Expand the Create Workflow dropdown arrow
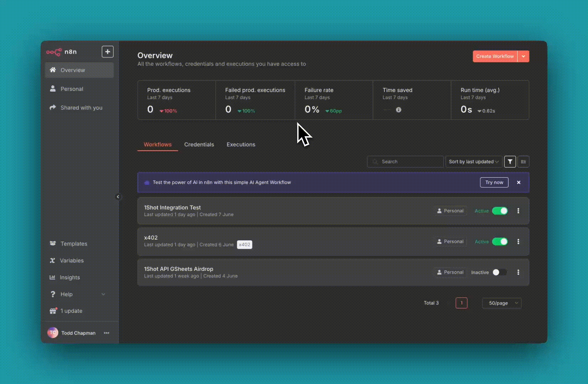The width and height of the screenshot is (588, 384). [524, 56]
